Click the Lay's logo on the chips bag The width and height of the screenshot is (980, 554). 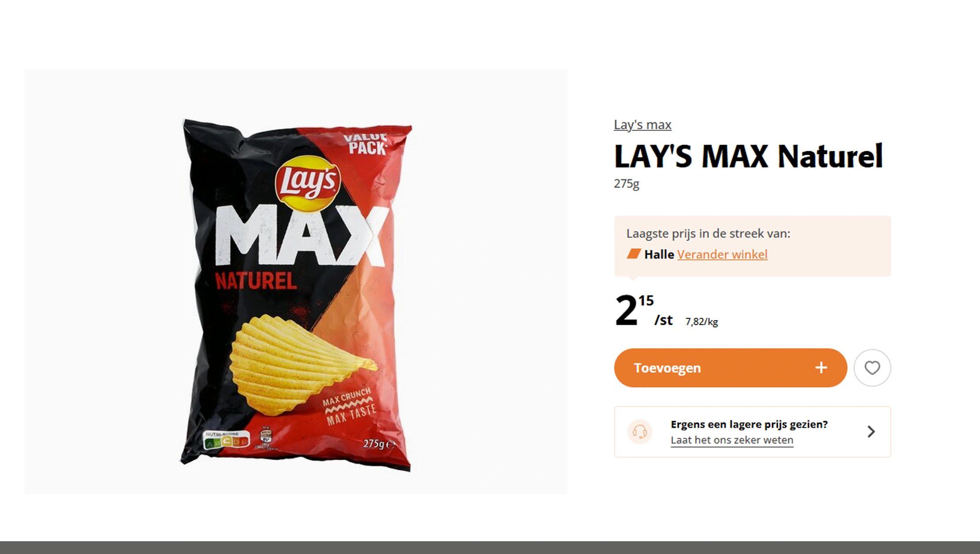tap(308, 183)
